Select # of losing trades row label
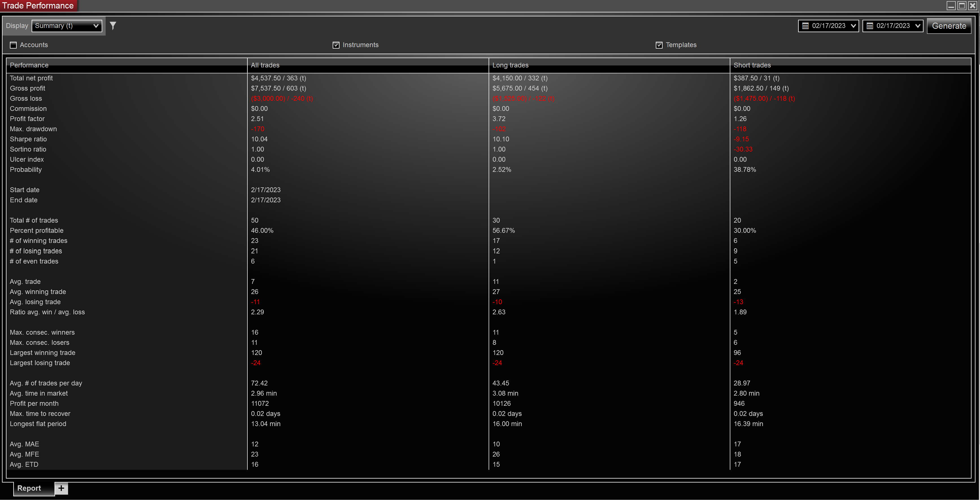Screen dimensions: 980x500 point(36,251)
